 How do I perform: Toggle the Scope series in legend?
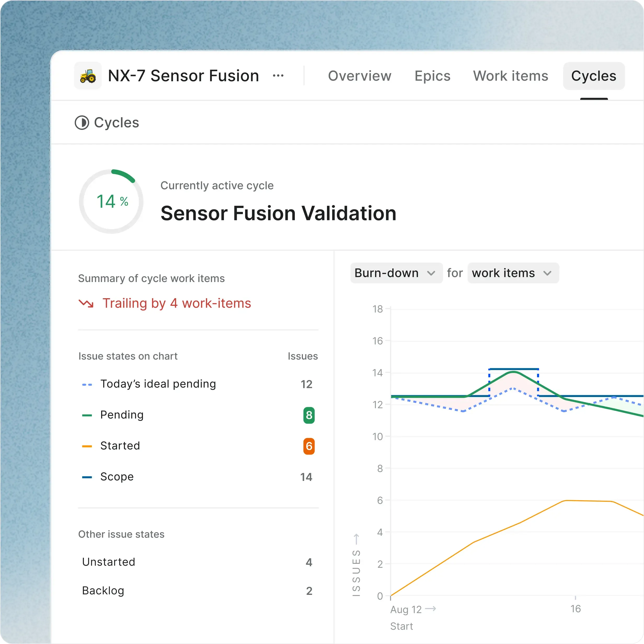tap(117, 477)
